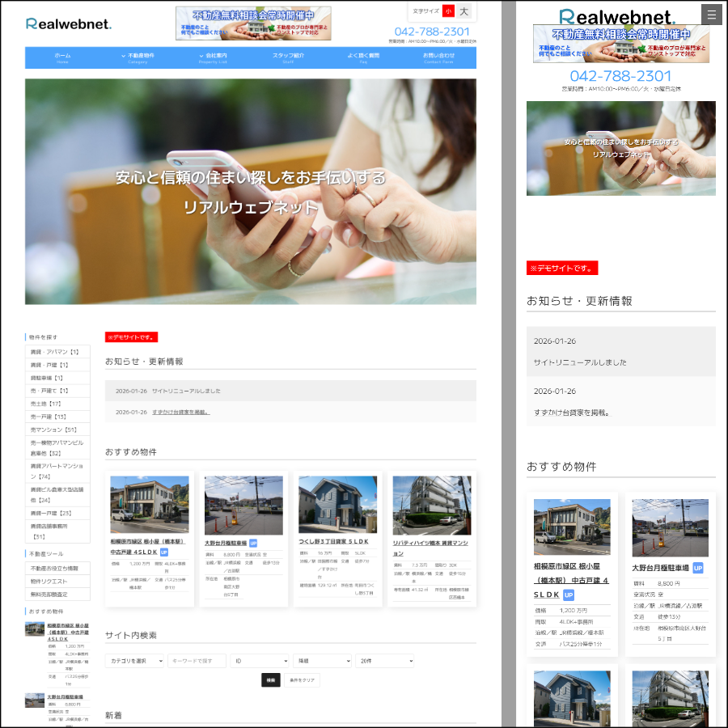Click the Realwebnet logo in mobile view
728x728 pixels.
tap(617, 17)
